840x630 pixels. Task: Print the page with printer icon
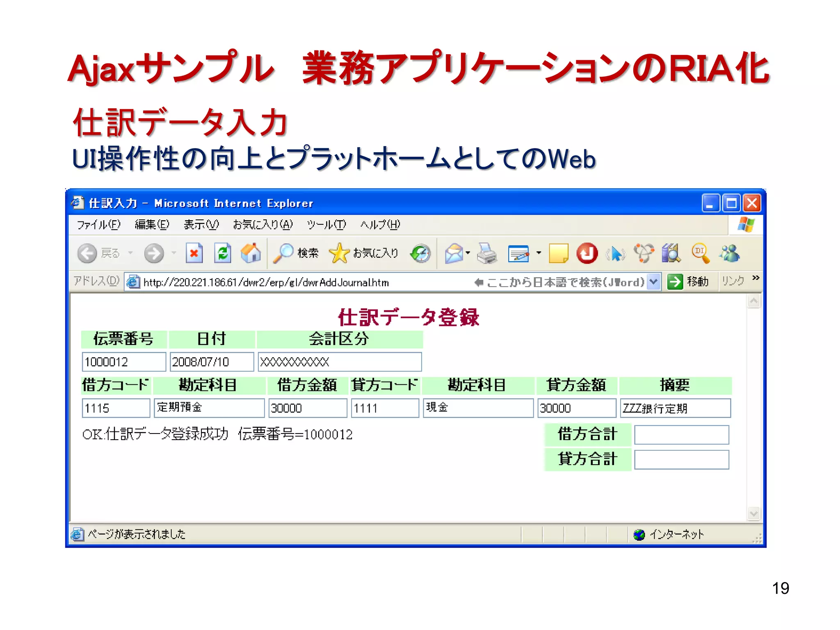point(487,253)
